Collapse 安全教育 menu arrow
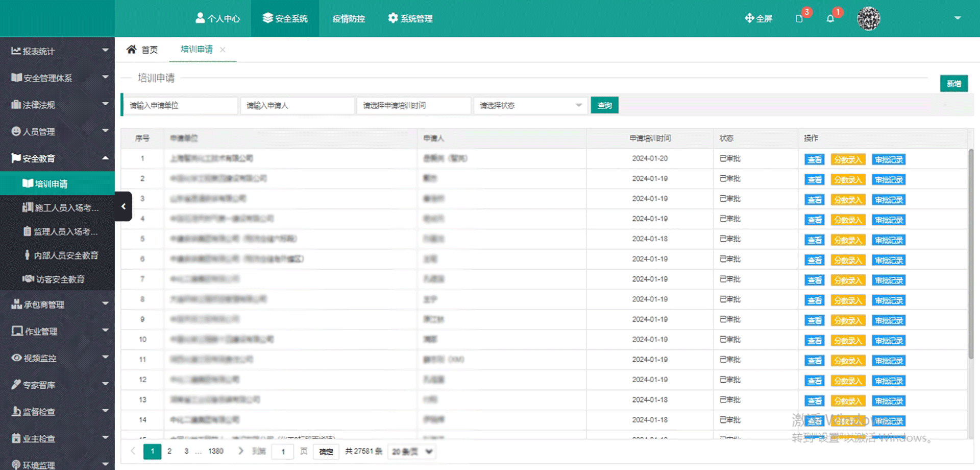 click(x=105, y=158)
